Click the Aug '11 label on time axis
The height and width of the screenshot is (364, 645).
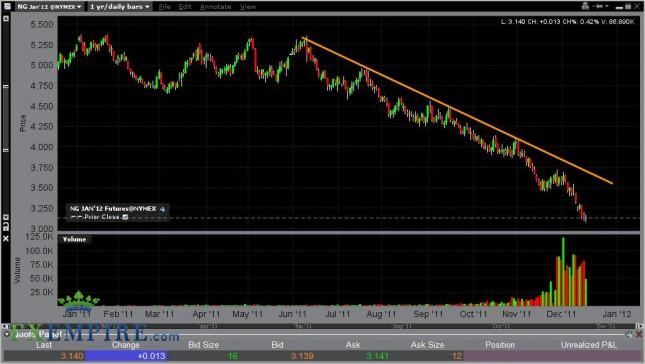click(381, 314)
